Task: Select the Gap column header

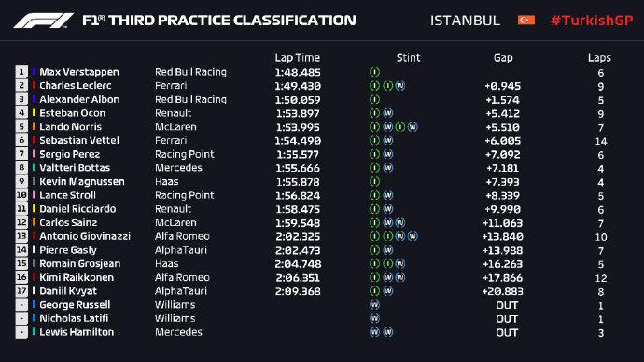Action: 503,58
